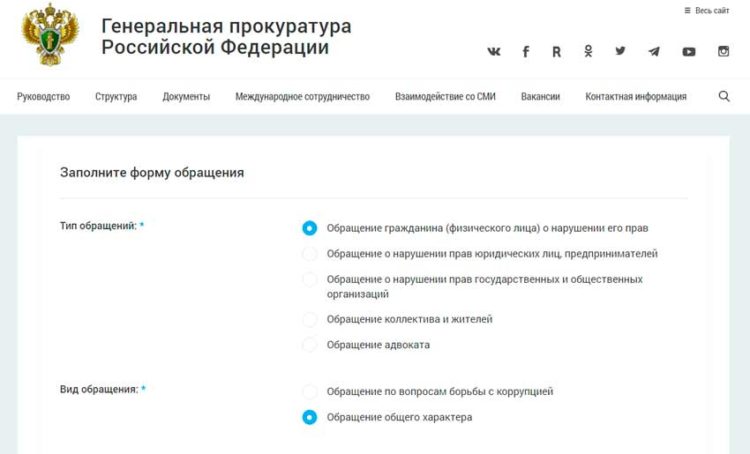Expand the 'Весь сайт' hamburger menu
This screenshot has width=750, height=454.
(705, 10)
